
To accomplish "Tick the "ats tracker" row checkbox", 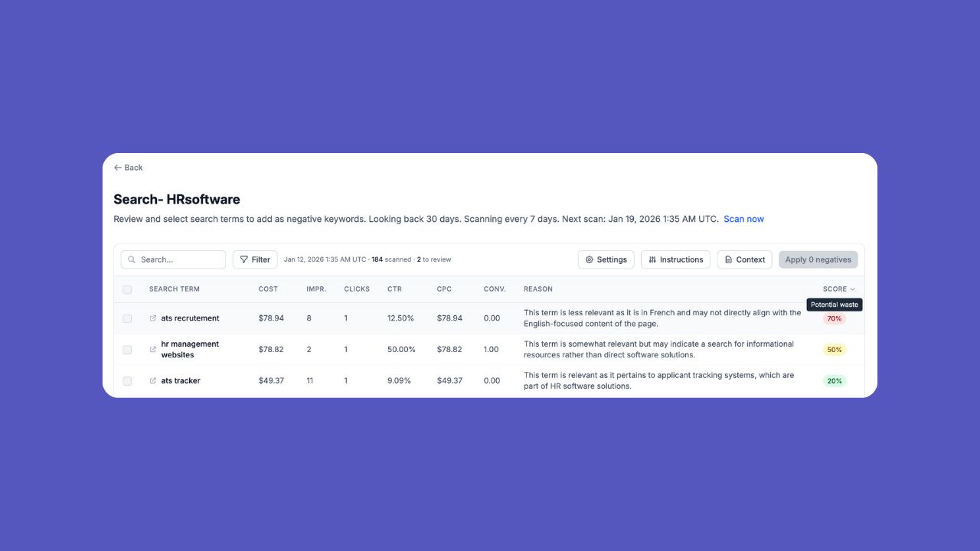I will click(x=127, y=380).
